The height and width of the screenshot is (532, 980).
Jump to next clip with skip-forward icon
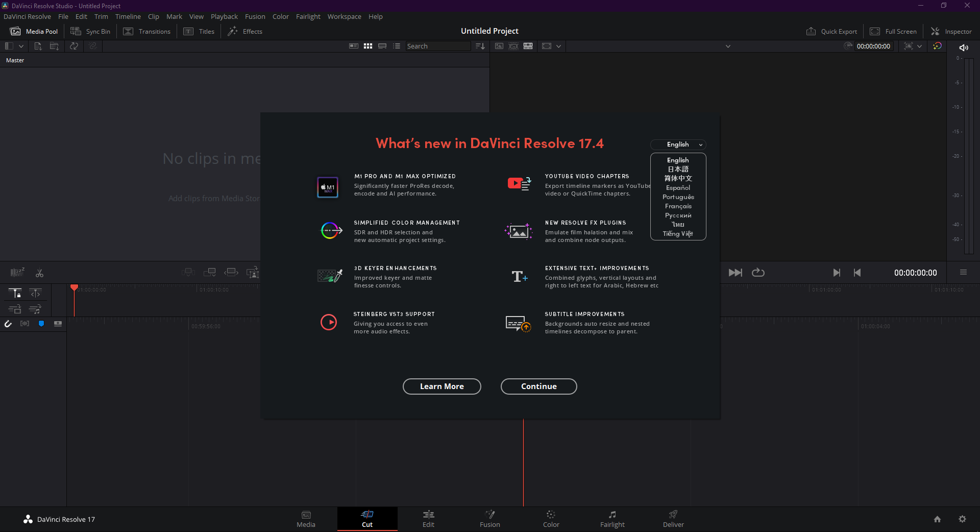837,273
